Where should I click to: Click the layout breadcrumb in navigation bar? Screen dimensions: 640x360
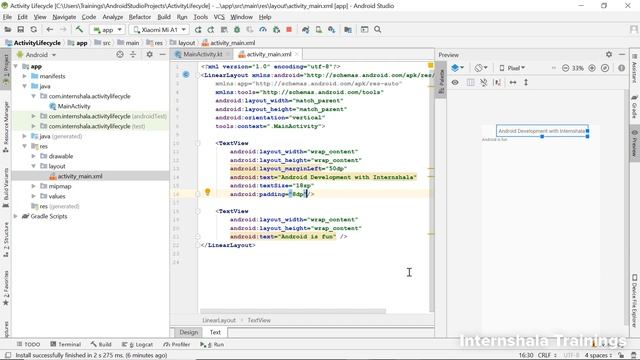[x=183, y=42]
